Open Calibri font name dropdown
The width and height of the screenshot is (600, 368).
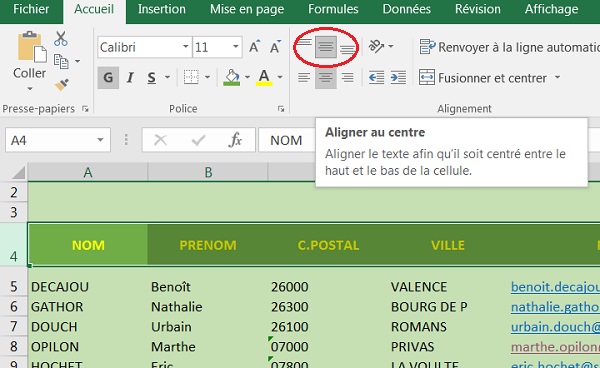[186, 47]
